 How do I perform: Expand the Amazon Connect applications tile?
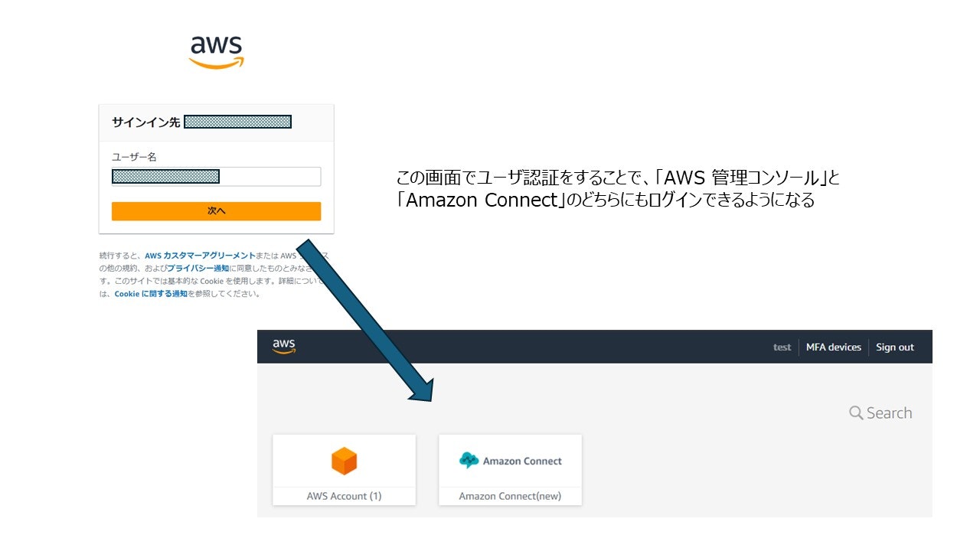510,469
